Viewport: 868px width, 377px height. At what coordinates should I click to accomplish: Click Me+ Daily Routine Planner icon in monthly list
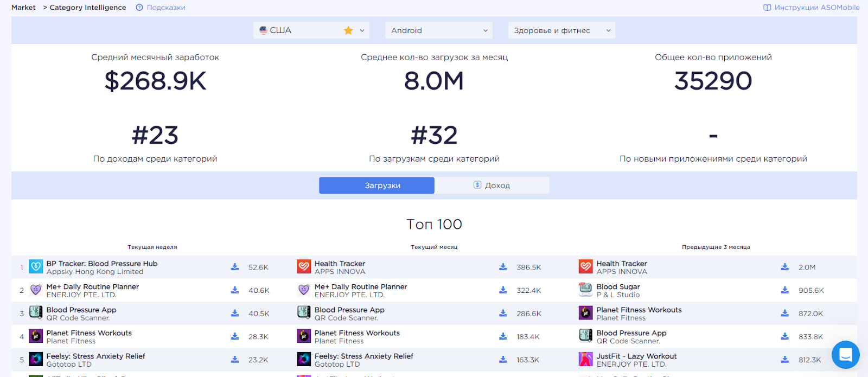pyautogui.click(x=304, y=290)
